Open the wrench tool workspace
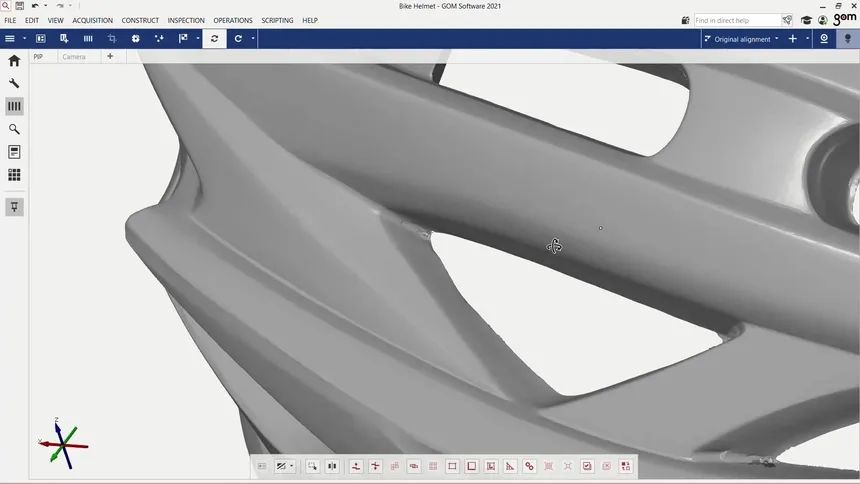 (14, 84)
